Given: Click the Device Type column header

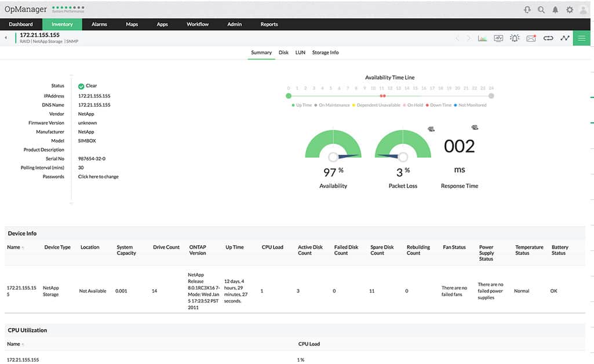Looking at the screenshot, I should (x=57, y=247).
